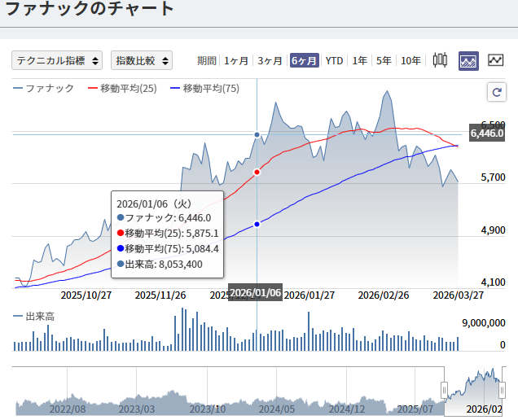
Task: Click the 2026/01/06 date label on axis
Action: tap(256, 292)
